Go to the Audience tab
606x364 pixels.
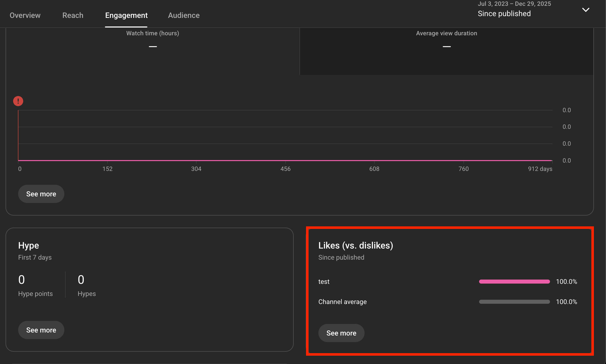pos(184,15)
